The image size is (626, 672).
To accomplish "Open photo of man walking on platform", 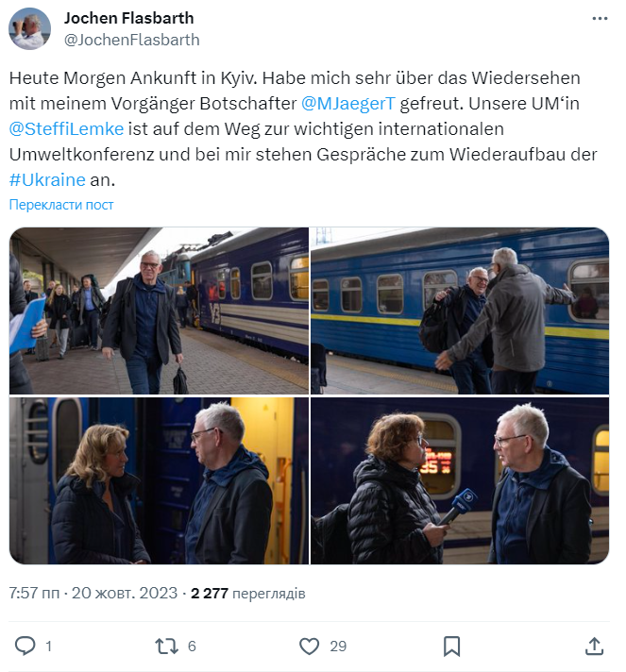I will tap(159, 311).
